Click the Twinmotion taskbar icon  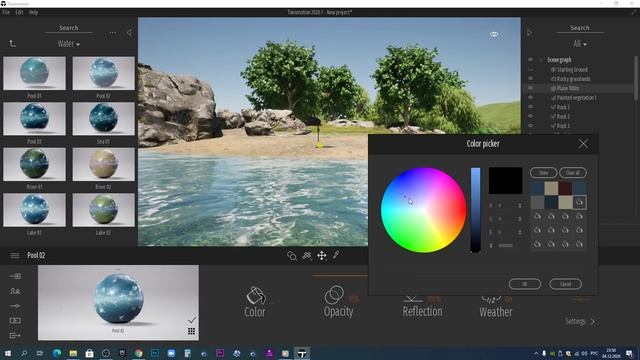pyautogui.click(x=302, y=353)
